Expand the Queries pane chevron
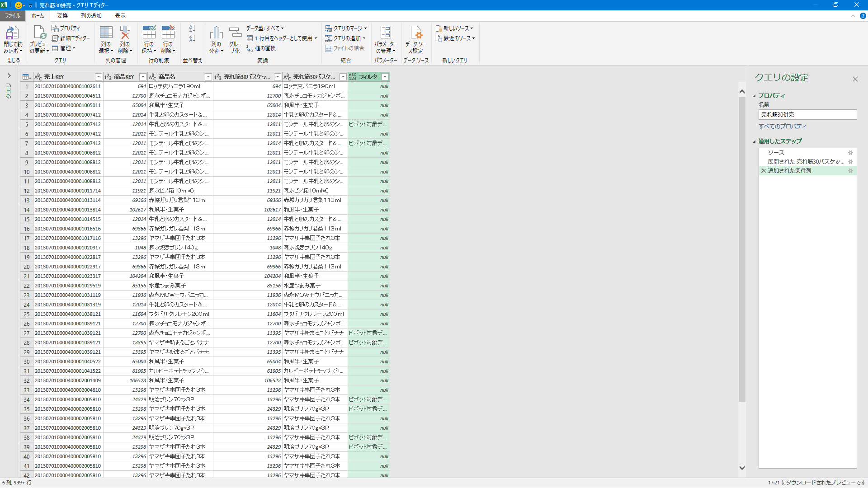 coord(9,76)
